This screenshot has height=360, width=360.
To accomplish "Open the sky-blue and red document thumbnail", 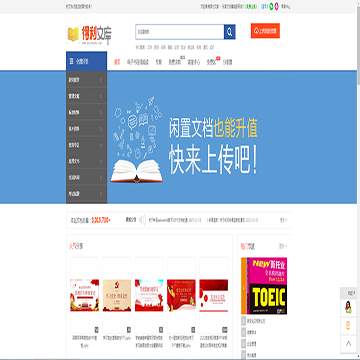I will 149,295.
